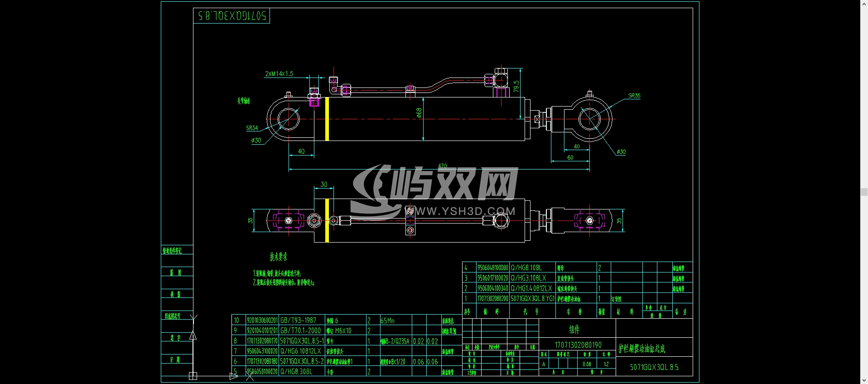The width and height of the screenshot is (868, 384).
Task: Click the '组件' title block cell
Action: point(574,329)
